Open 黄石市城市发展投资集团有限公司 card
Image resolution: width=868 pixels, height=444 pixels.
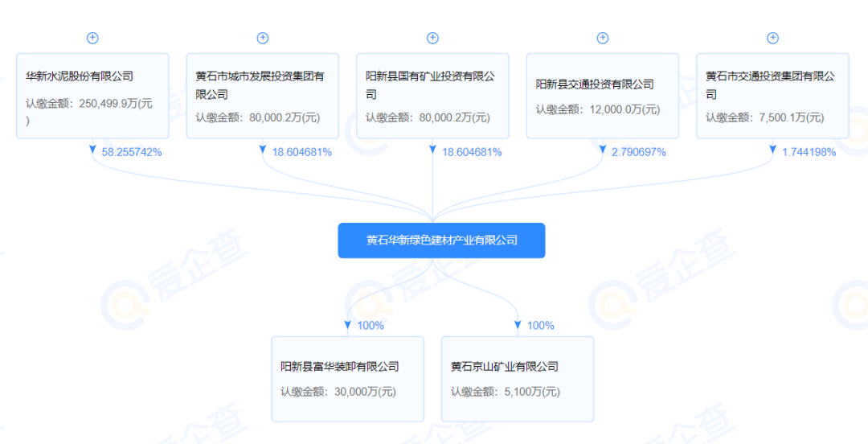[x=262, y=84]
